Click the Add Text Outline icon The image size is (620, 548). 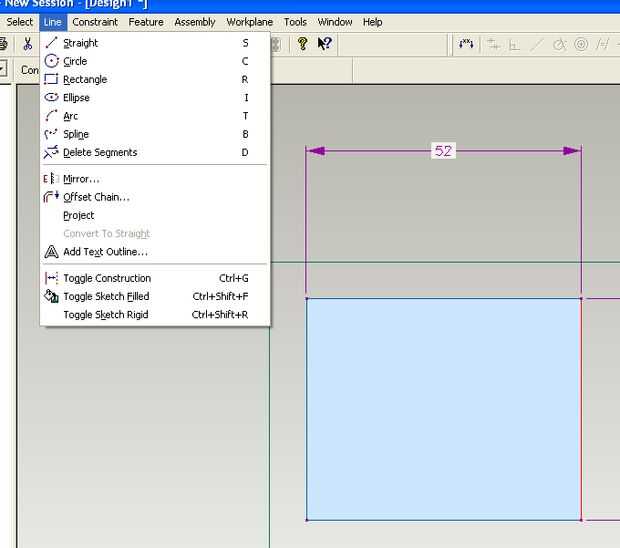(51, 251)
